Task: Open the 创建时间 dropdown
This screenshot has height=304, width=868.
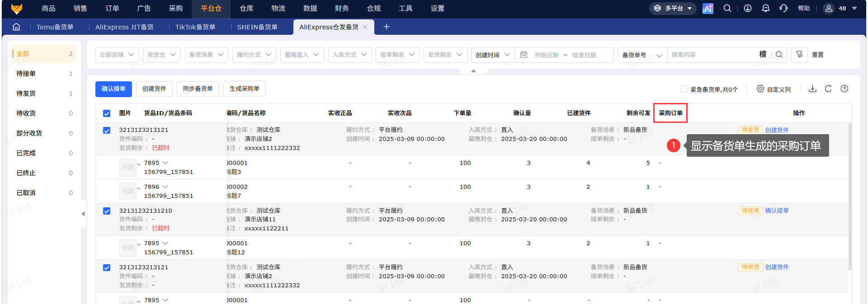Action: pyautogui.click(x=493, y=55)
